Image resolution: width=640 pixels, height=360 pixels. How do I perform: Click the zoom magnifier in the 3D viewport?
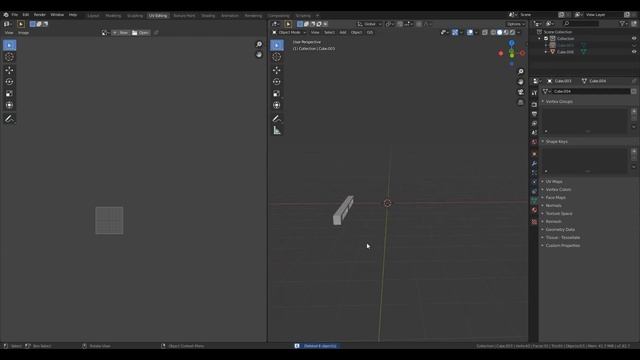coord(521,72)
